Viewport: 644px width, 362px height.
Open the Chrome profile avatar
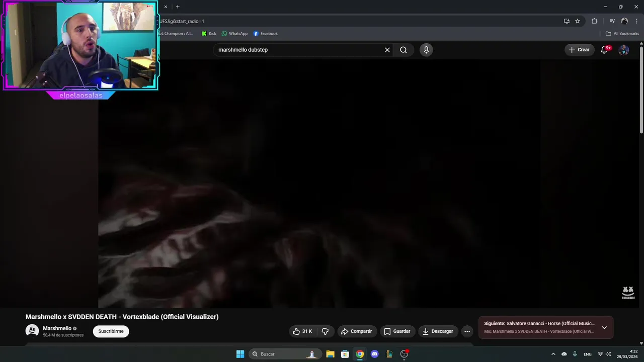624,21
